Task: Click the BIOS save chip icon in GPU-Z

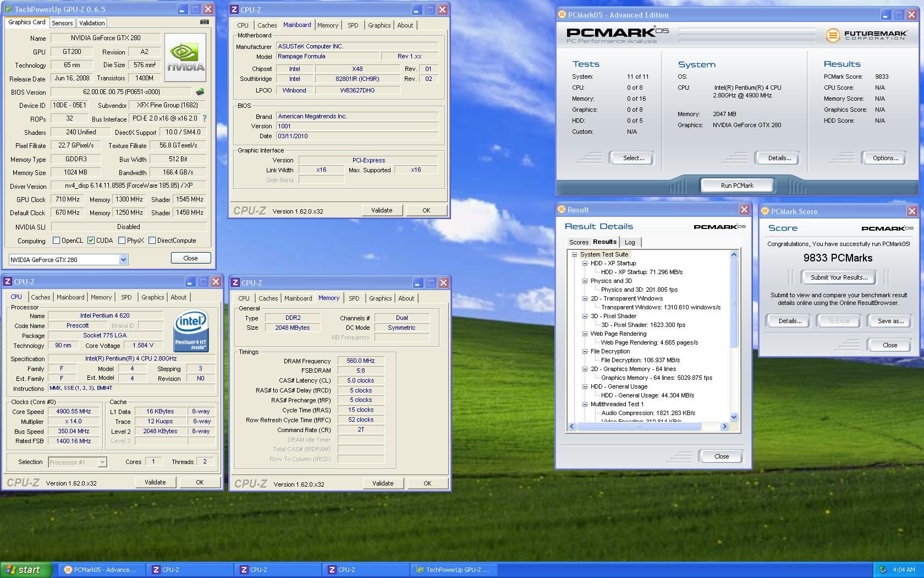Action: click(200, 92)
